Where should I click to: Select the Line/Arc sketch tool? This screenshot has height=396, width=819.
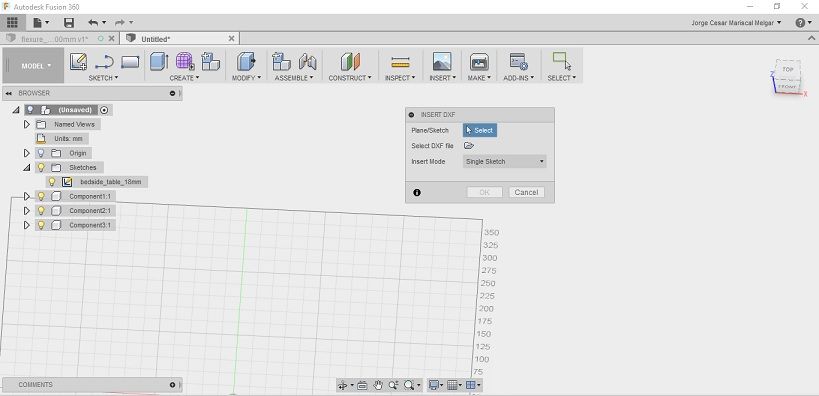(x=104, y=62)
